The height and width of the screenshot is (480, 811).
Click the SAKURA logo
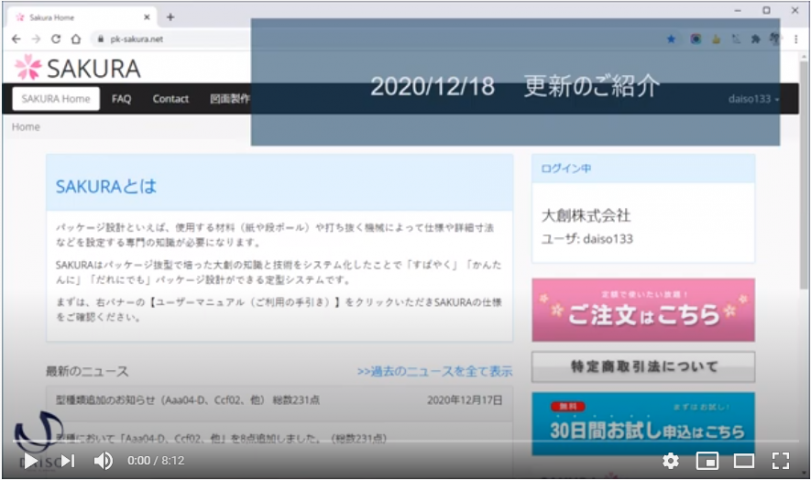[78, 68]
